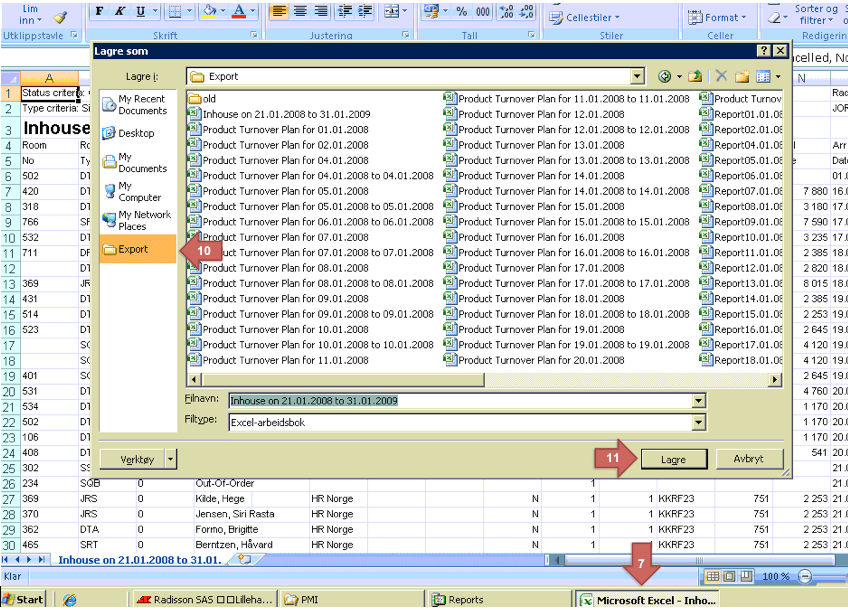The height and width of the screenshot is (610, 848).
Task: Open the Filtype dropdown list
Action: 698,422
